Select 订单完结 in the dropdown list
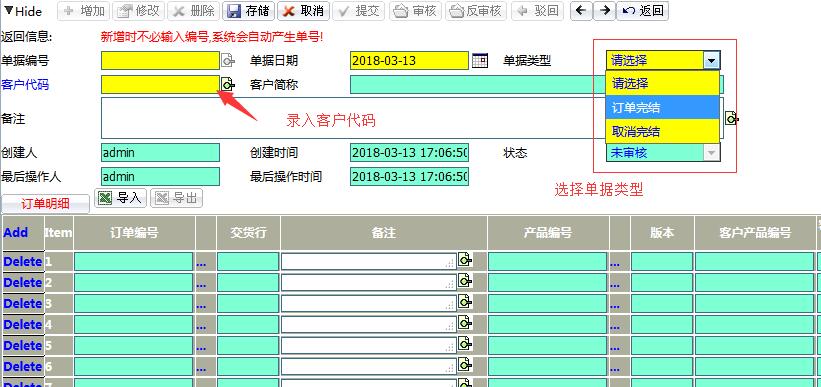 click(662, 108)
